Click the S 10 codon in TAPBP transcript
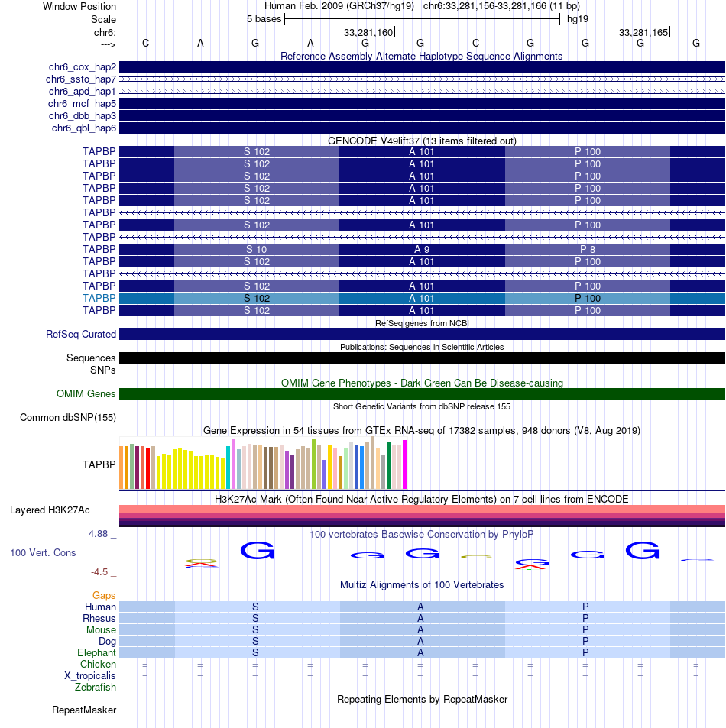This screenshot has height=728, width=726. (257, 249)
